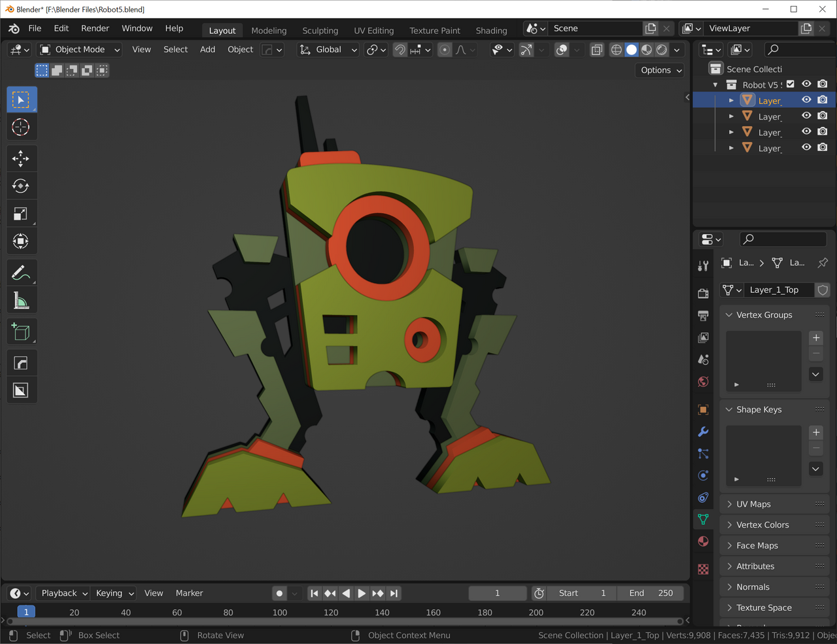Open the World properties tab
Image resolution: width=837 pixels, height=644 pixels.
[704, 382]
